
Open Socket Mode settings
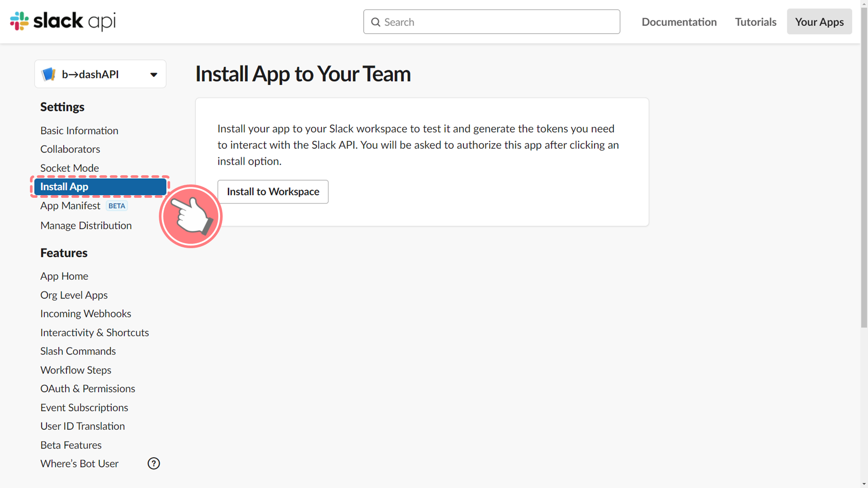click(69, 168)
